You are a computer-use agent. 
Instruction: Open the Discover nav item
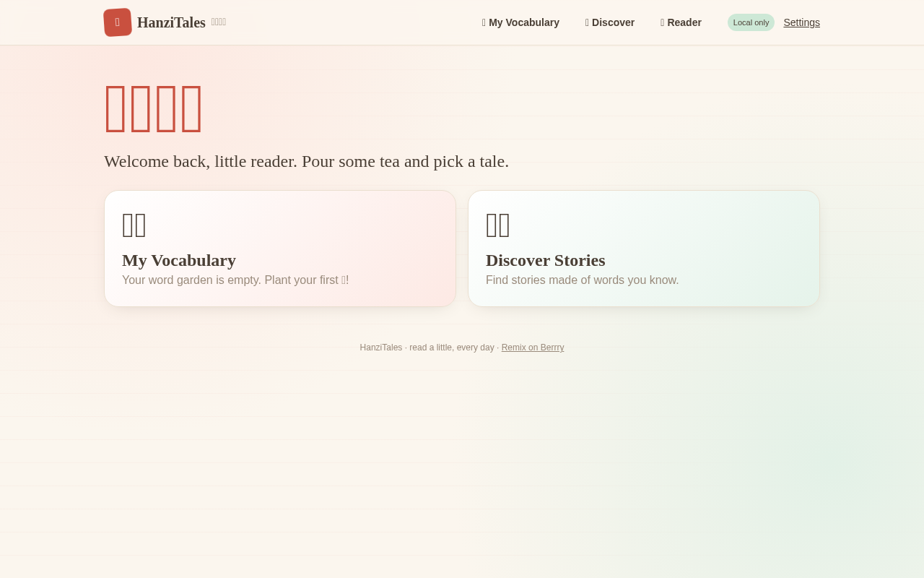click(610, 22)
